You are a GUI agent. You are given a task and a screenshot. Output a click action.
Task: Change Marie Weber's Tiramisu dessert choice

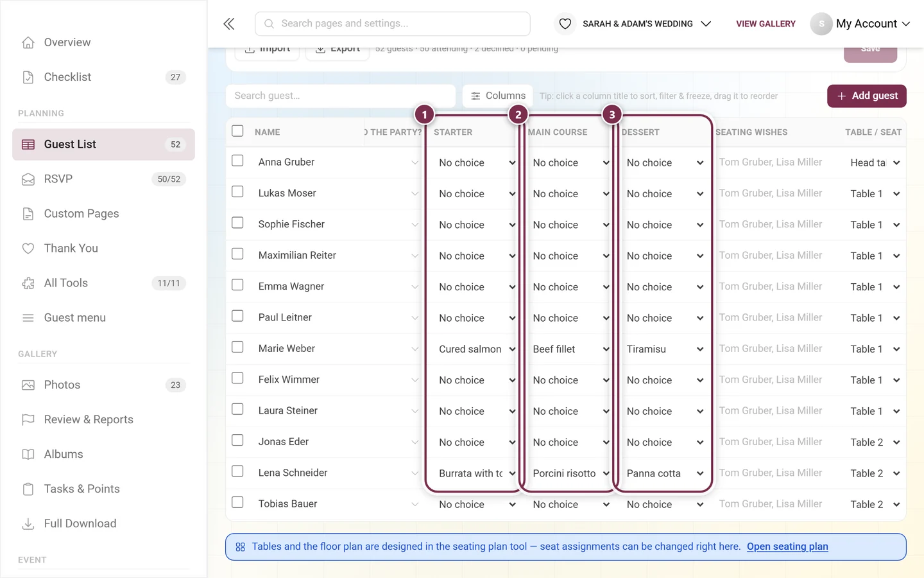click(665, 349)
